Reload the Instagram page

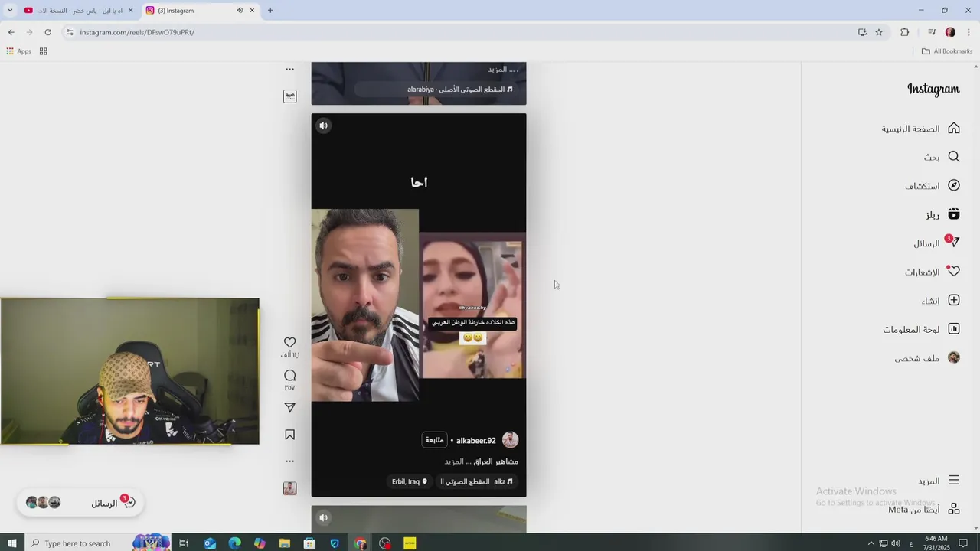point(47,32)
